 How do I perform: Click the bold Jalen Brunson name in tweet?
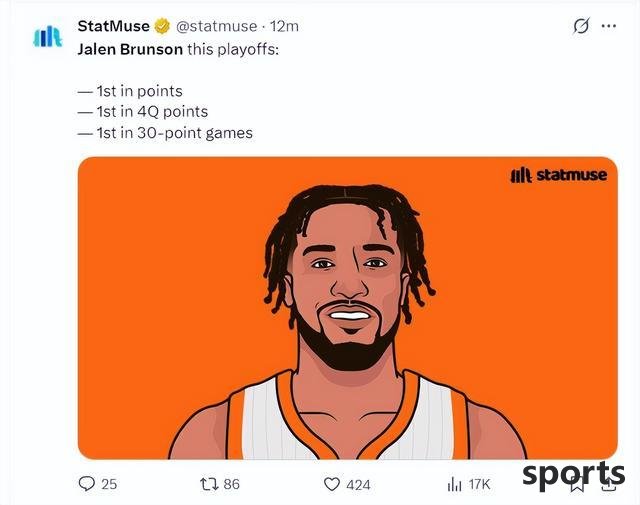[130, 49]
